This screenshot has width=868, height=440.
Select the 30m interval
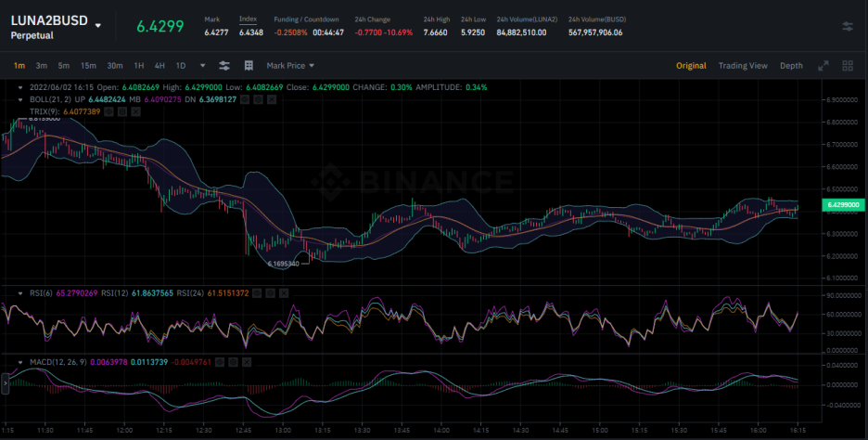(x=115, y=65)
